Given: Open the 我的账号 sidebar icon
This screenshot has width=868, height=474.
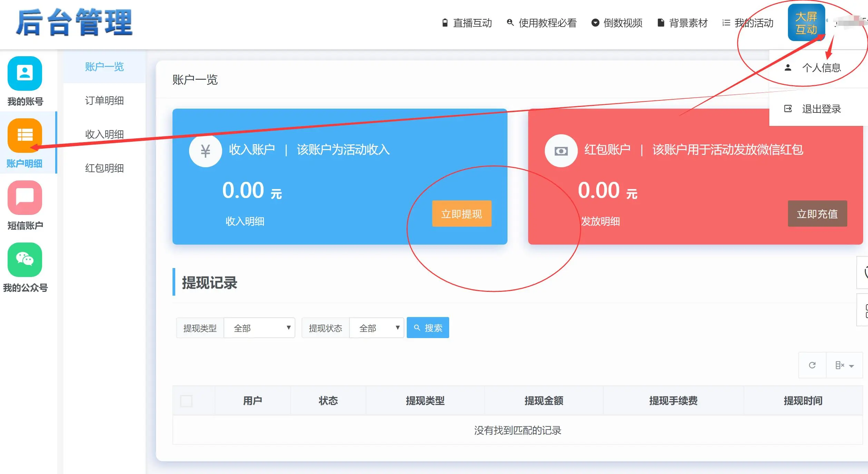Looking at the screenshot, I should click(x=25, y=73).
